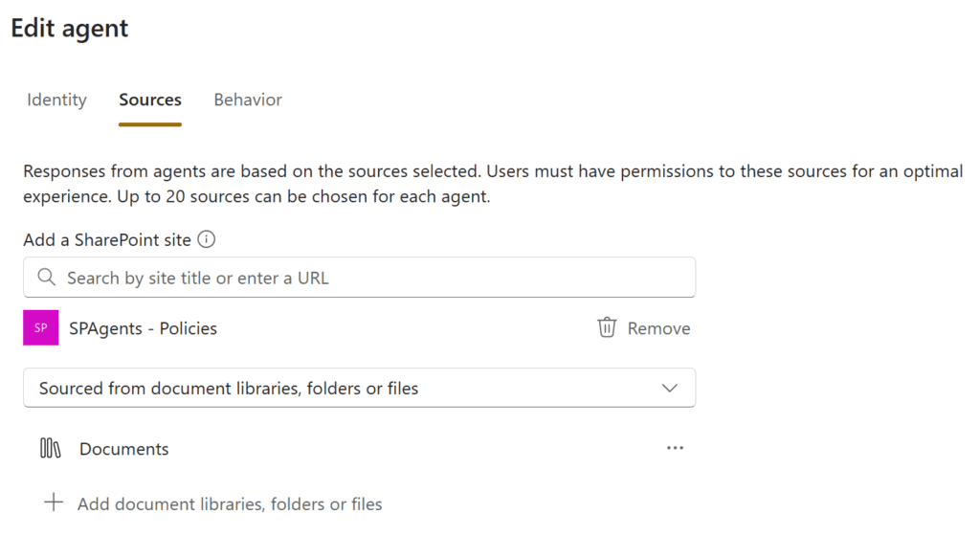Click the trash can icon
This screenshot has width=980, height=536.
tap(606, 327)
